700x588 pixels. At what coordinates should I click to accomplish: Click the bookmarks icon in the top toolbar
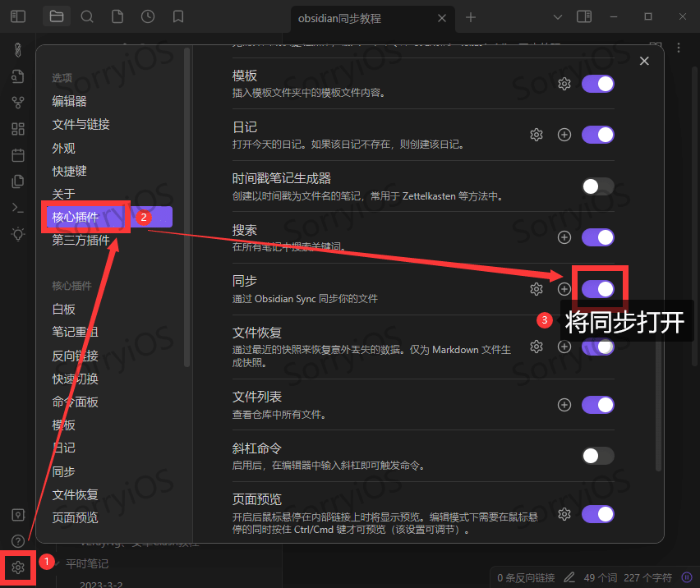click(178, 16)
